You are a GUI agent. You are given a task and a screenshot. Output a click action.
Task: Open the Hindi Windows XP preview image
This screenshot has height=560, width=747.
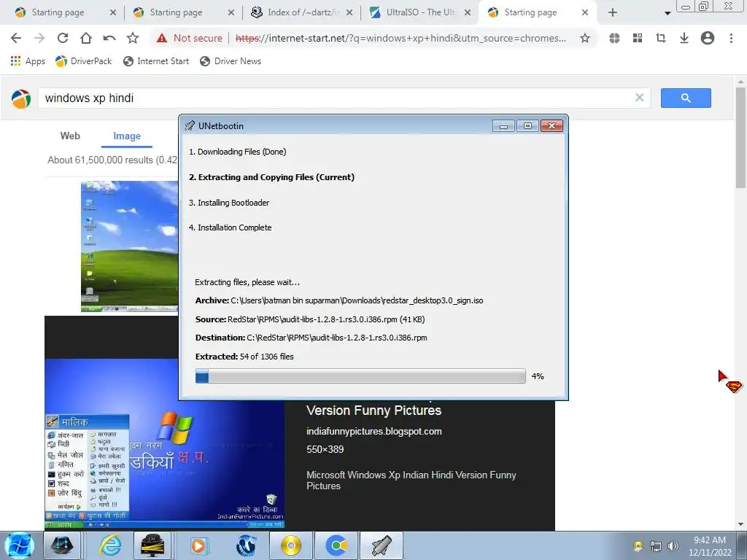pyautogui.click(x=164, y=443)
